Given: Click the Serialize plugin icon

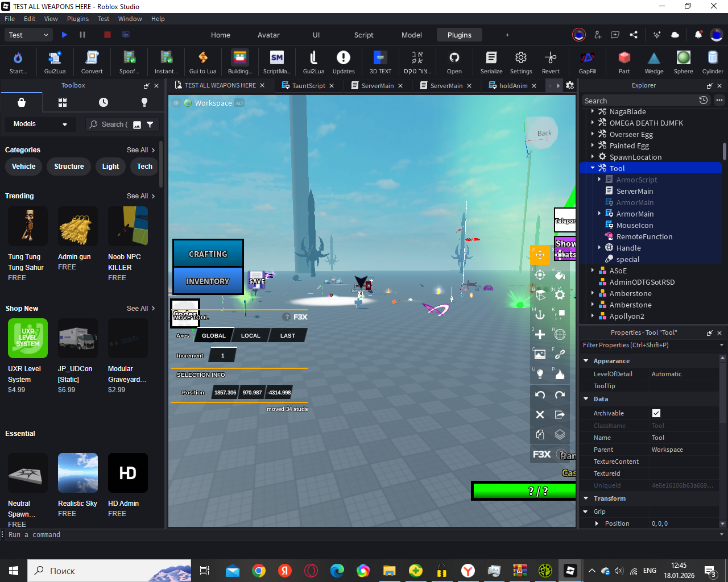Looking at the screenshot, I should (491, 62).
